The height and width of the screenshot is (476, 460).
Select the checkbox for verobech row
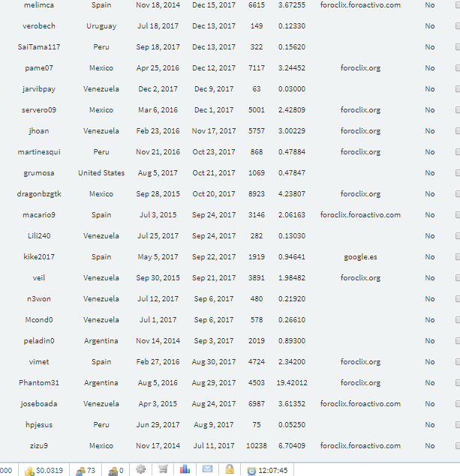click(x=458, y=25)
